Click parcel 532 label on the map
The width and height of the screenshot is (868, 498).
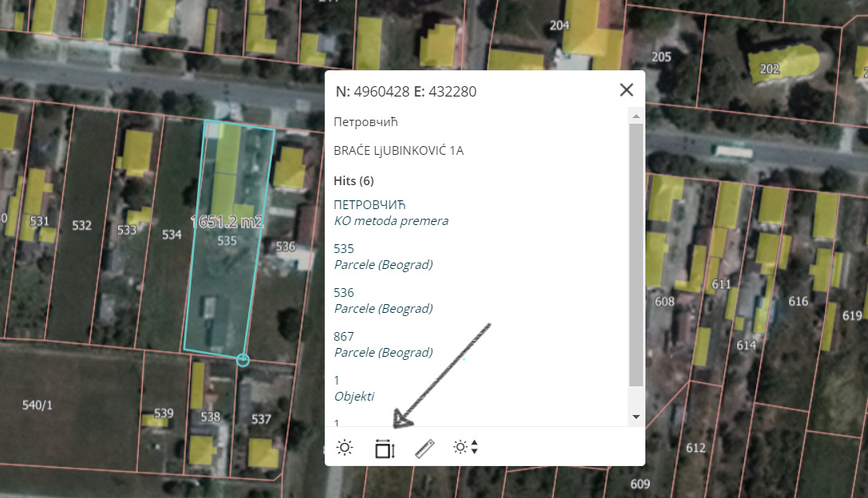click(81, 226)
